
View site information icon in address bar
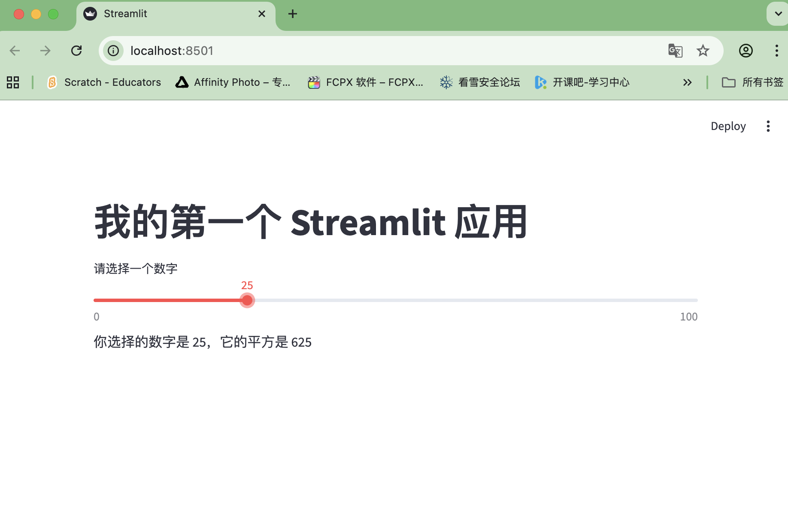click(113, 51)
